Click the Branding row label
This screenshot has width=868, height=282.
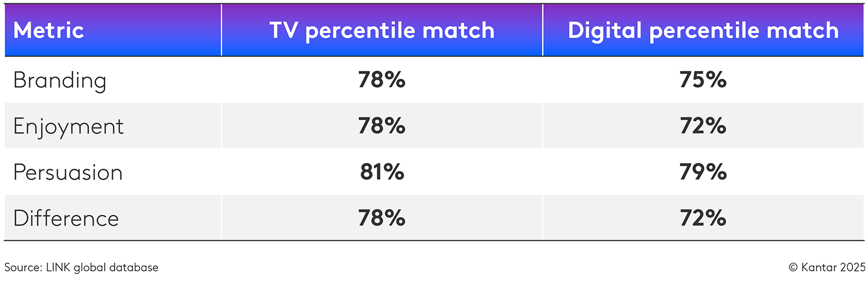point(60,80)
